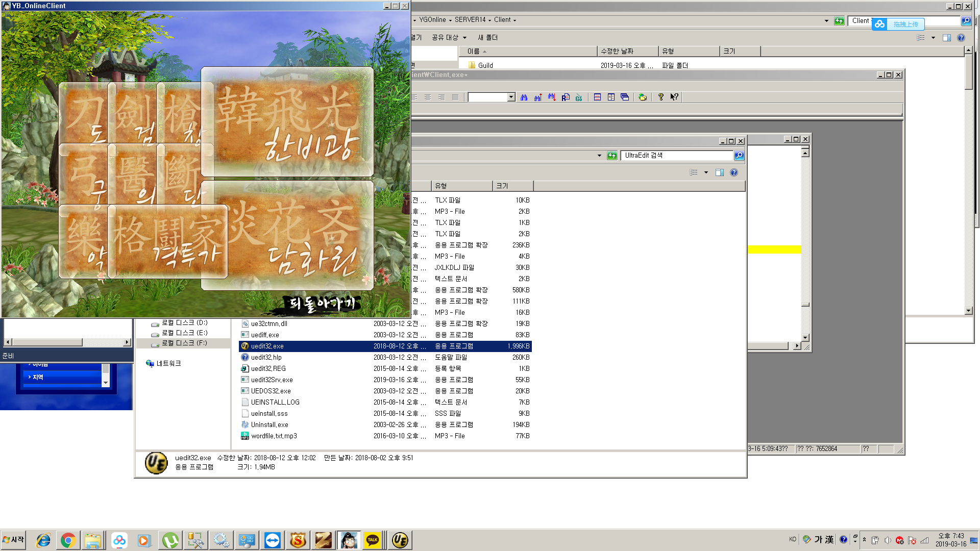Screen dimensions: 980x551
Task: Activate the context-sensitive help pointer icon
Action: click(674, 97)
